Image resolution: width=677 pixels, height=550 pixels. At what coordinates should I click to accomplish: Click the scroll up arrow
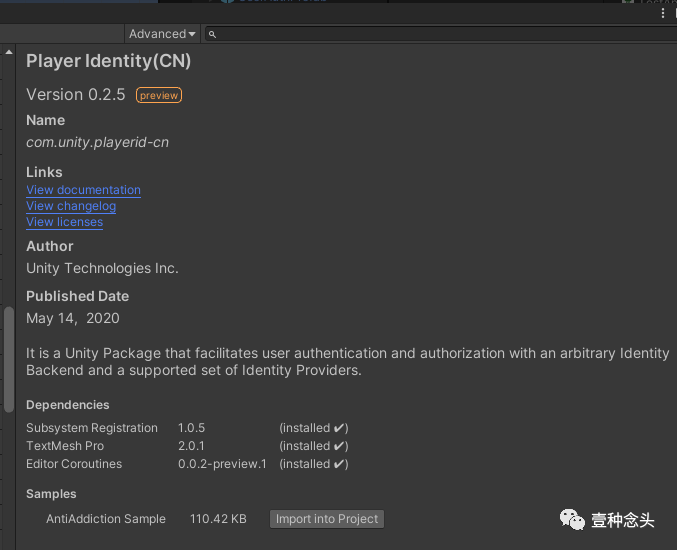tap(9, 52)
